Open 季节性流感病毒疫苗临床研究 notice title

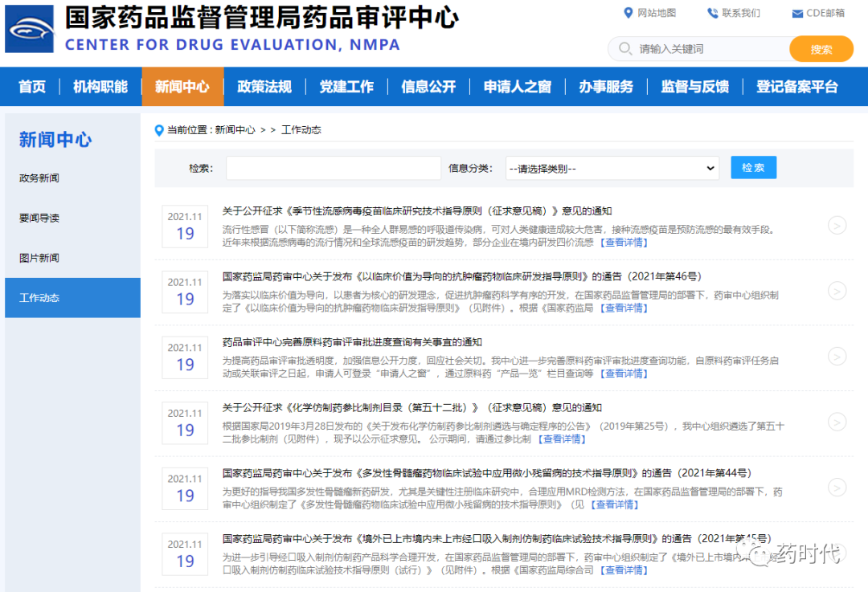(417, 210)
